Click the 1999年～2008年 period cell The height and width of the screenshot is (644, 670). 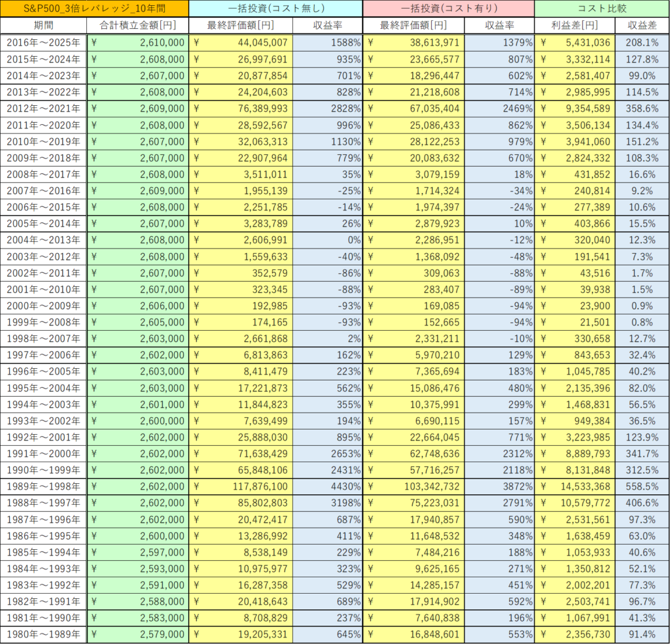[43, 322]
